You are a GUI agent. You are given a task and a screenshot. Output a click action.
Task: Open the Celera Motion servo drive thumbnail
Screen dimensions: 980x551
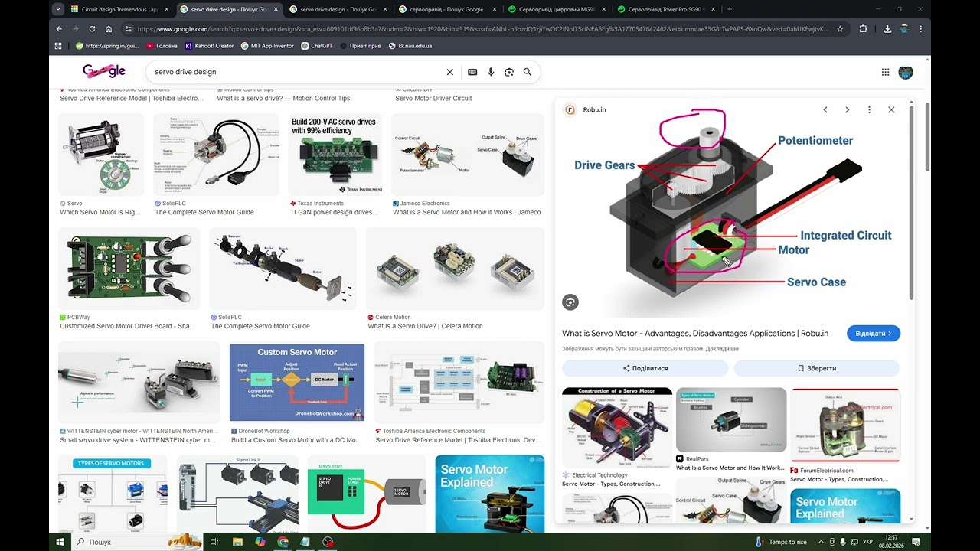455,269
